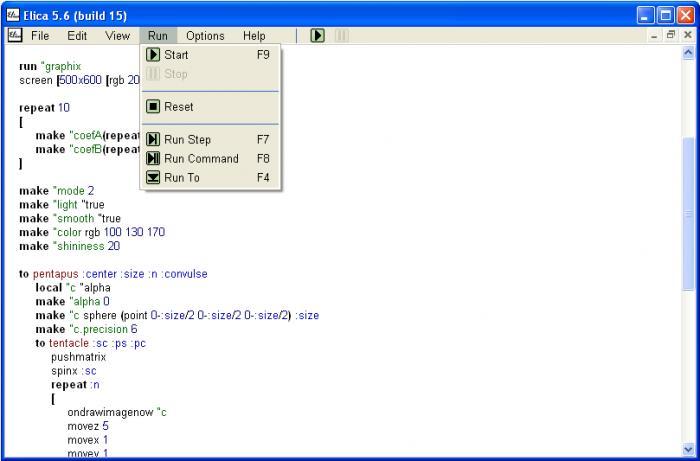Viewport: 700px width, 461px height.
Task: Click the 'make "c sphere' line
Action: 177,316
